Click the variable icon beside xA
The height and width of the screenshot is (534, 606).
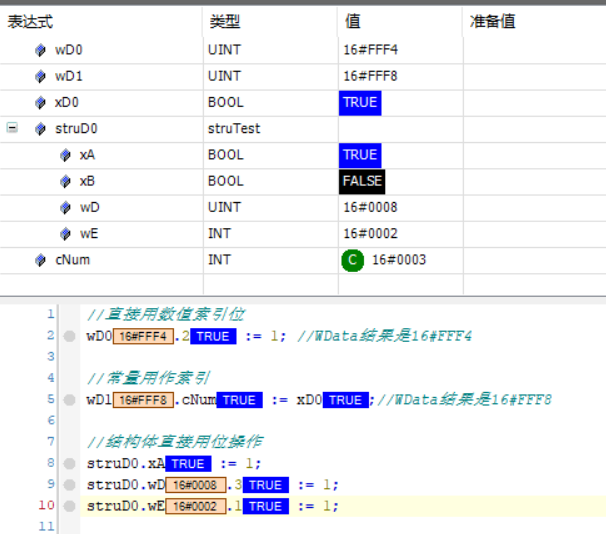click(x=65, y=155)
